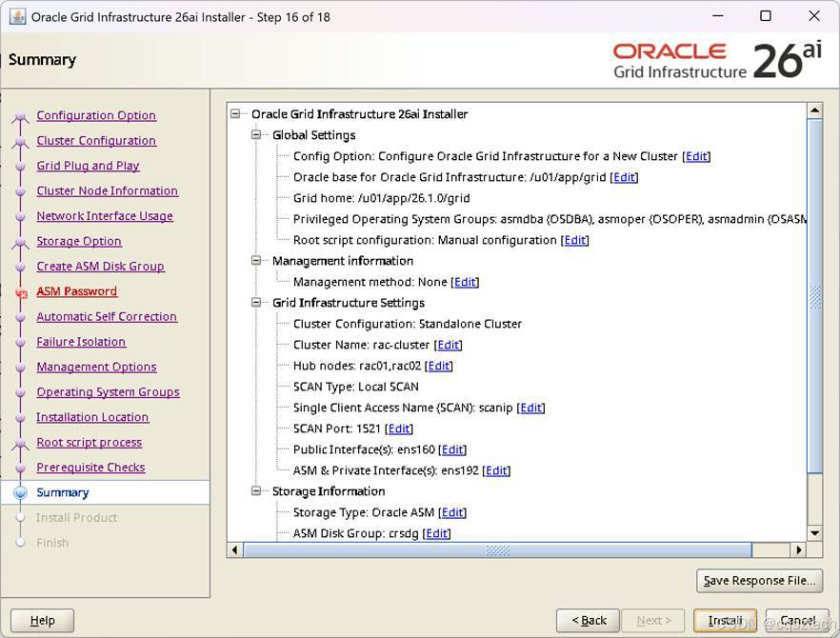Go to Cluster Configuration step
Viewport: 840px width, 638px height.
tap(96, 140)
